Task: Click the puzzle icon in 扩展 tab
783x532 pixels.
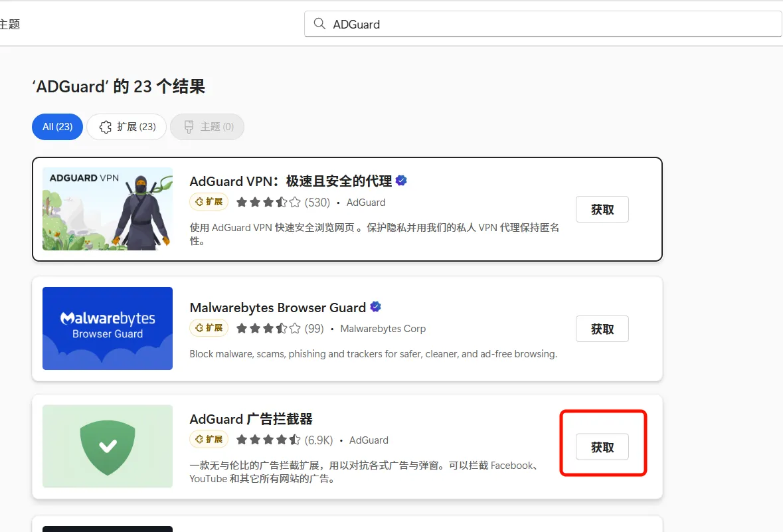Action: point(106,127)
